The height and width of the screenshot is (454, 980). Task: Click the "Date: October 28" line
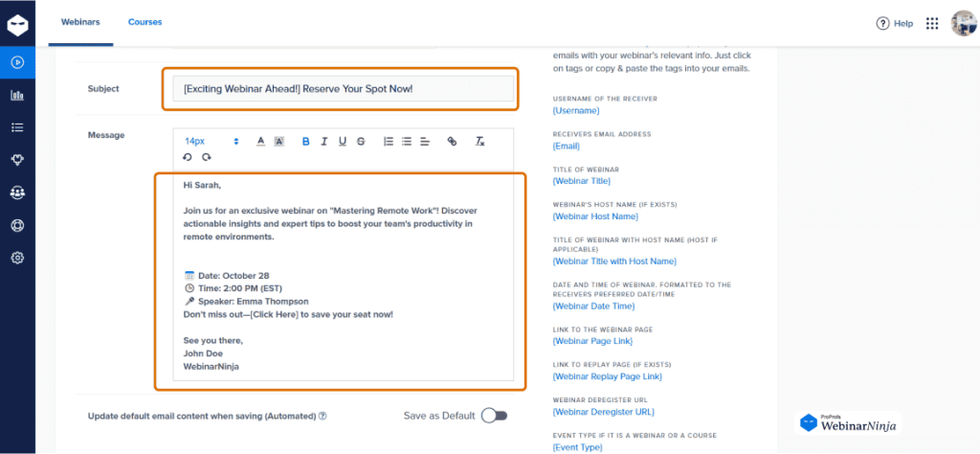(228, 275)
